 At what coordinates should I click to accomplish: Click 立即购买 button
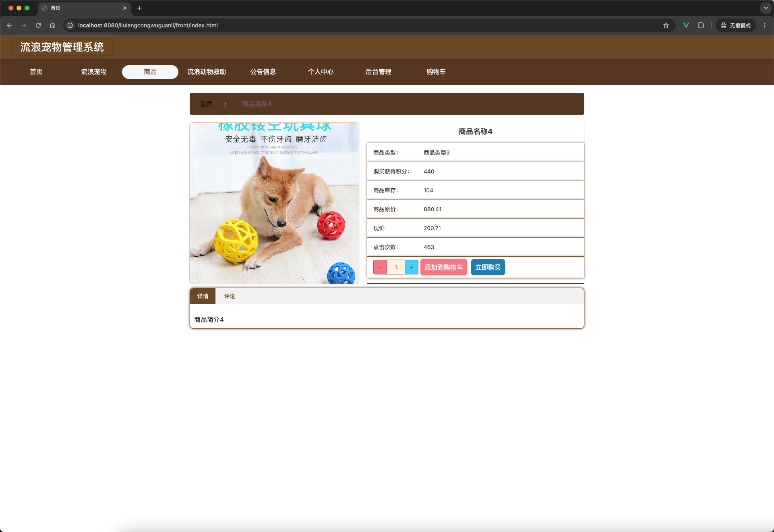(x=488, y=267)
